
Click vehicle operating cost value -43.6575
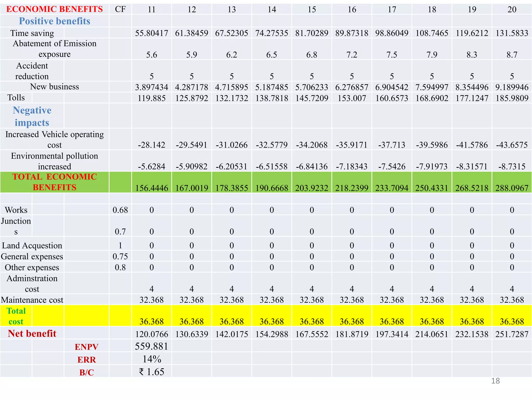click(x=512, y=145)
